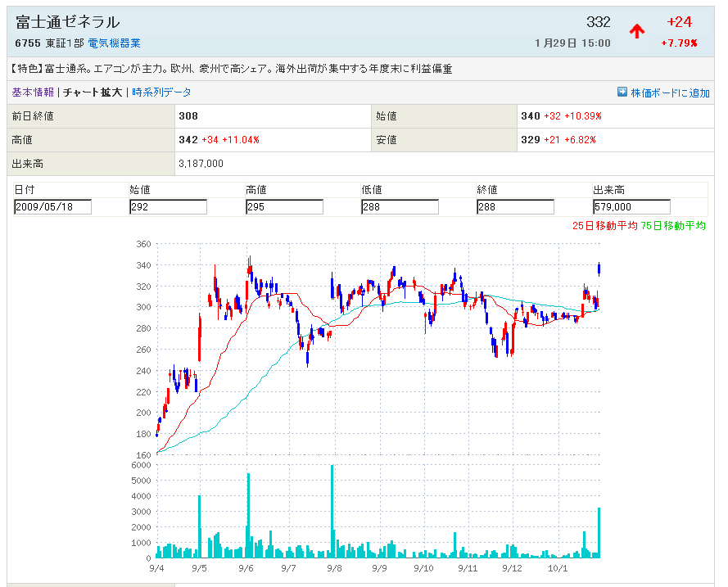The height and width of the screenshot is (587, 728).
Task: Click the +6.82% low change text
Action: (581, 140)
